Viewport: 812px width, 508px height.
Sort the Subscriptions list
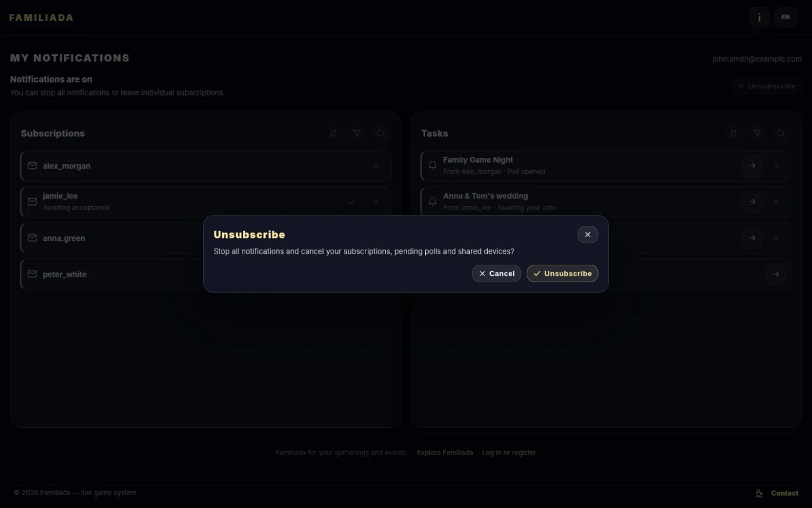pos(333,134)
